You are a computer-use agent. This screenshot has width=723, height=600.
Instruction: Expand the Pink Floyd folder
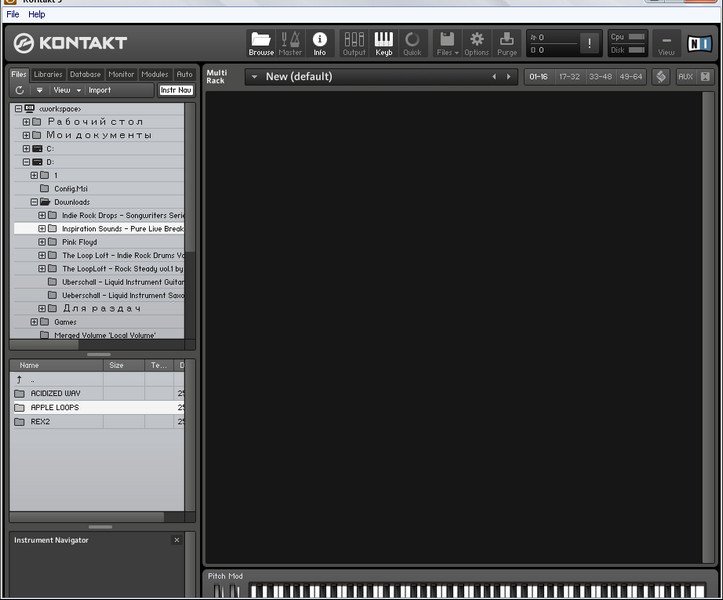tap(42, 242)
